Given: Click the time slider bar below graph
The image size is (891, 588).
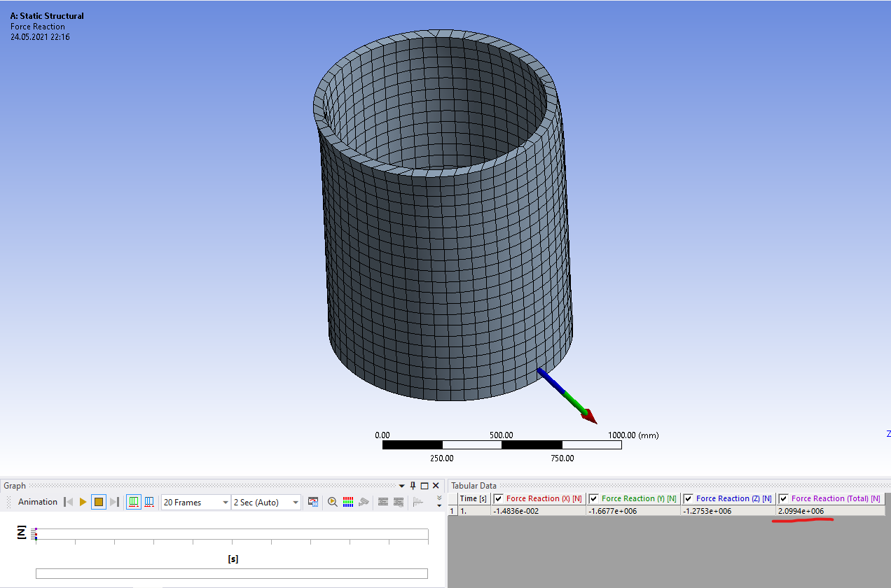Looking at the screenshot, I should coord(231,574).
